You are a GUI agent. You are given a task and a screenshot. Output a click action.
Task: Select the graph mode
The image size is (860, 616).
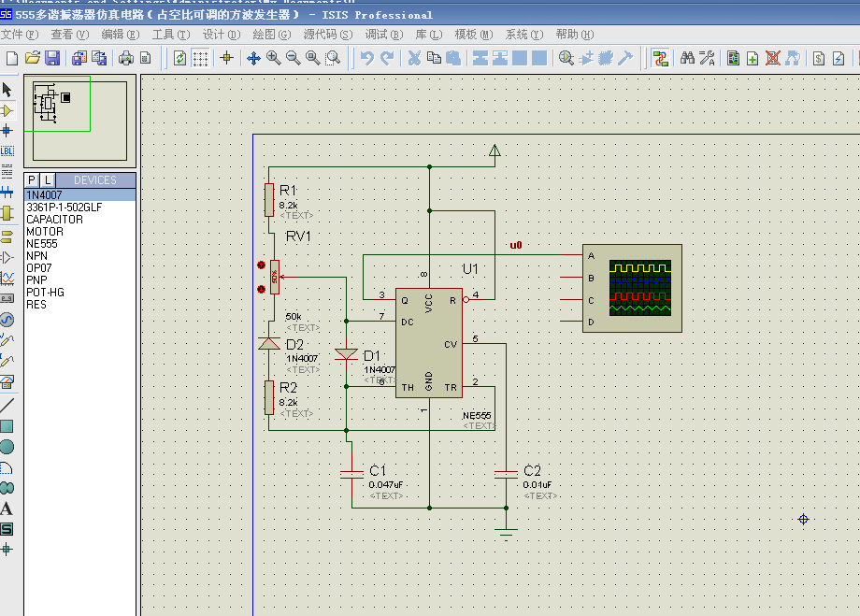point(7,279)
